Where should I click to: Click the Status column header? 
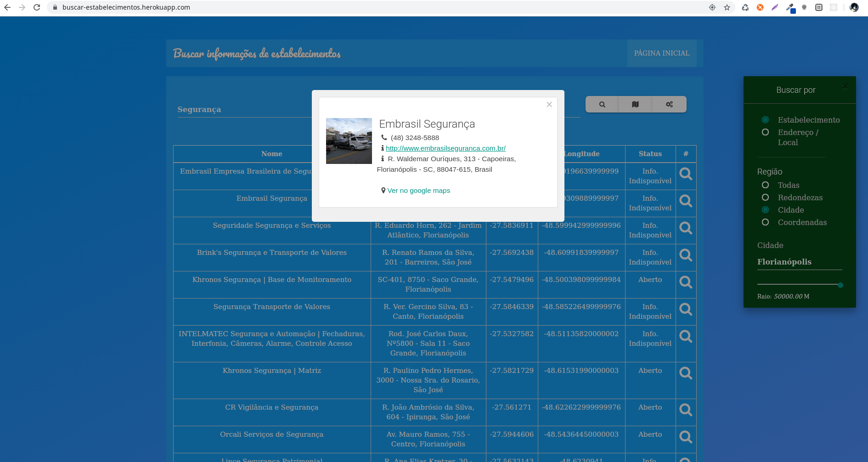coord(650,154)
